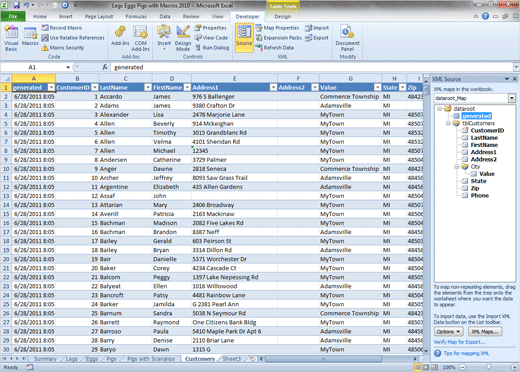Close the XML Source pane
The image size is (520, 372).
[514, 79]
